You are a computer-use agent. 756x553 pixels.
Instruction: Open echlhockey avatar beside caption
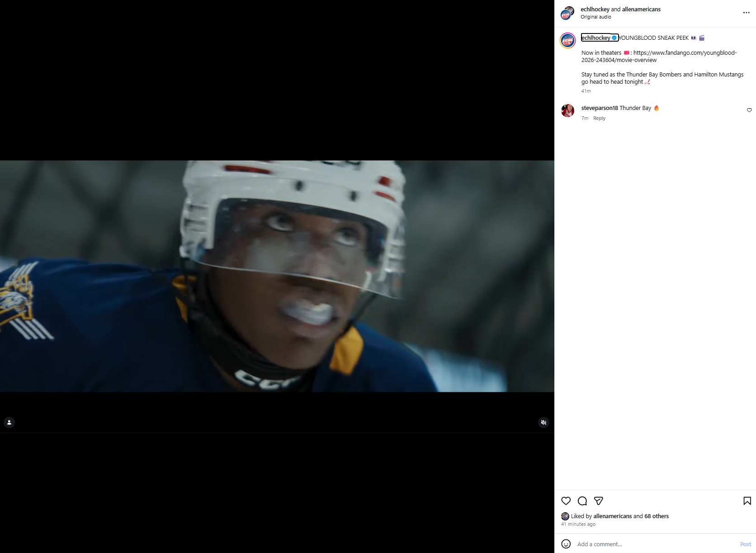(568, 41)
